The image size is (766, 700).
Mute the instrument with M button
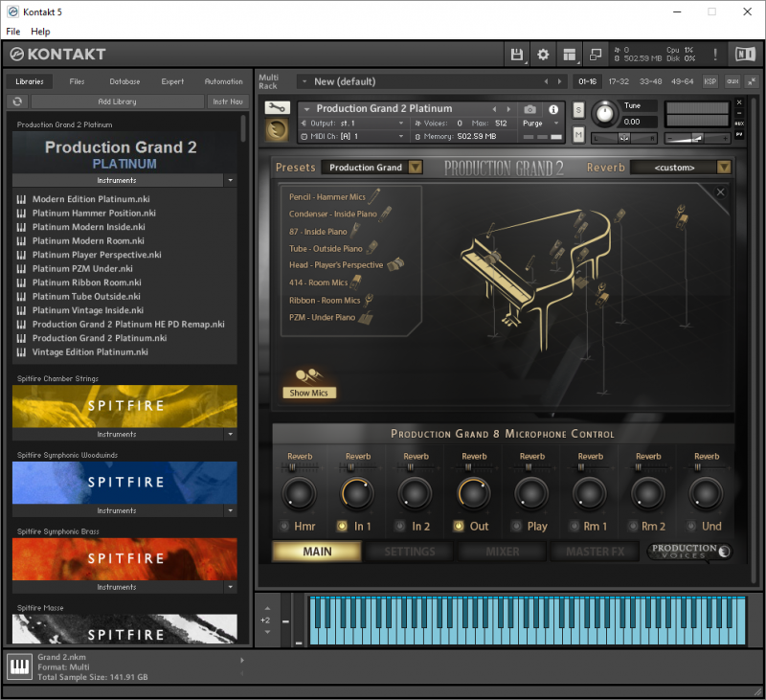point(578,134)
